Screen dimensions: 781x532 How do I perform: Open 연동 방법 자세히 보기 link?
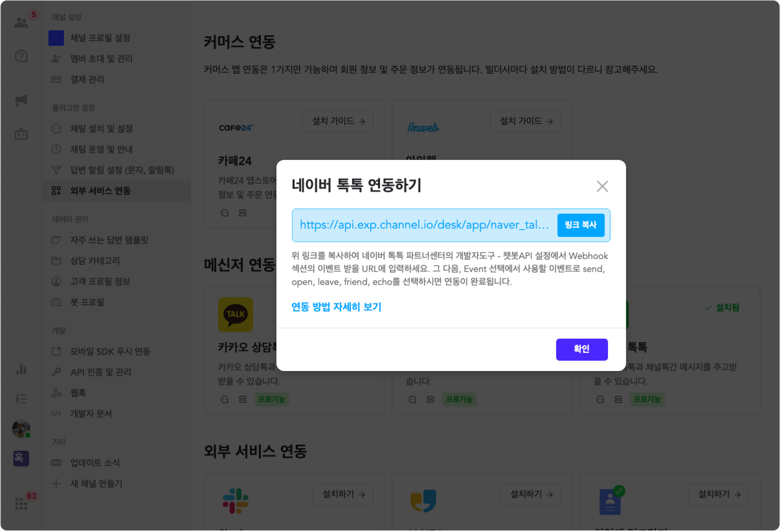tap(336, 307)
